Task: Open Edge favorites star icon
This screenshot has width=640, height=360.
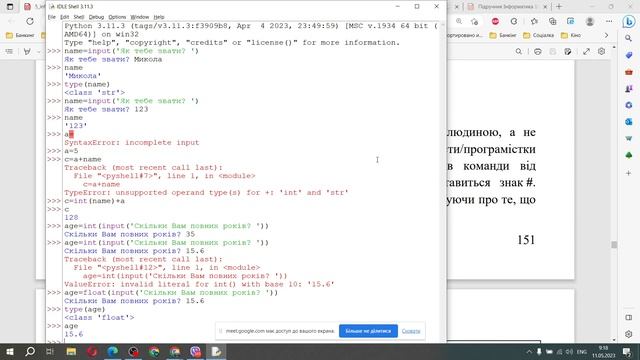Action: coord(534,21)
